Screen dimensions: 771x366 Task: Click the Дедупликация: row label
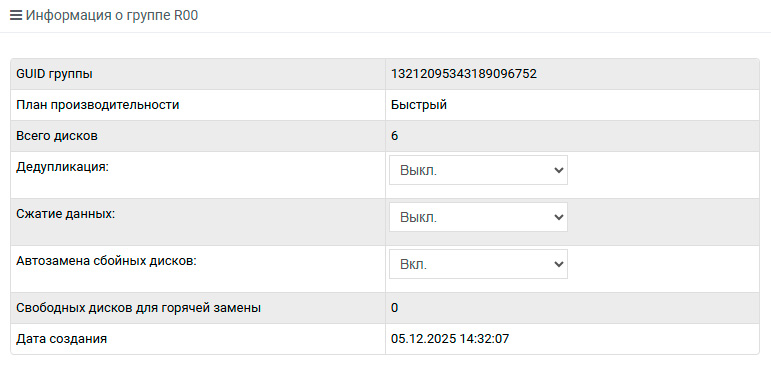(62, 167)
